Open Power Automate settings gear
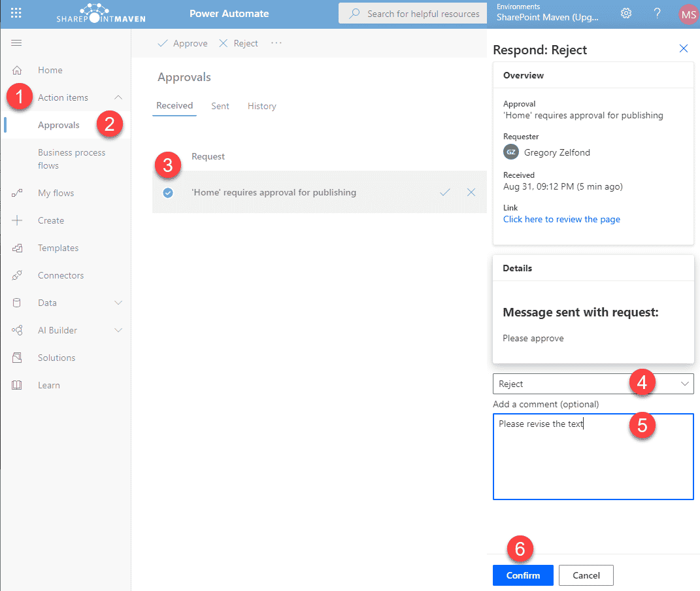Viewport: 700px width, 591px height. click(626, 13)
